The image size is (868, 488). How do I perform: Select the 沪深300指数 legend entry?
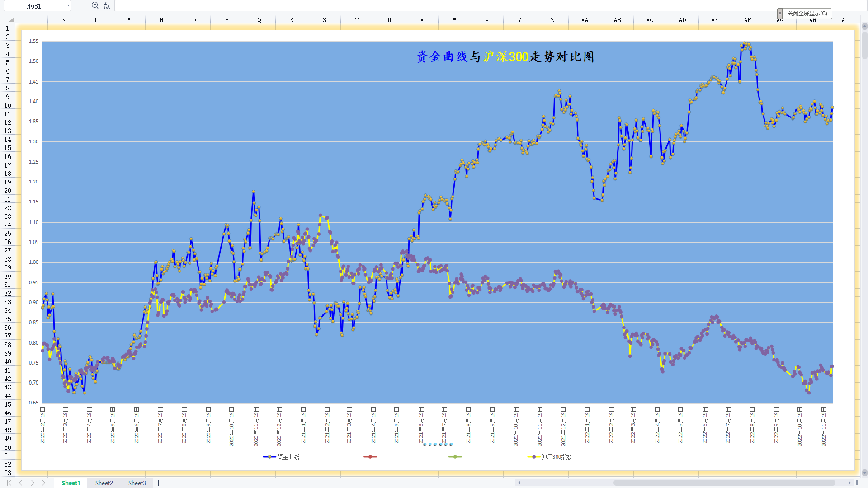[549, 457]
